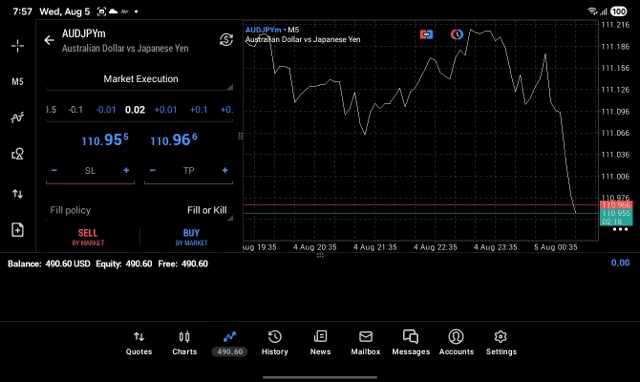Tap the 111.216 price scale label

pos(616,25)
